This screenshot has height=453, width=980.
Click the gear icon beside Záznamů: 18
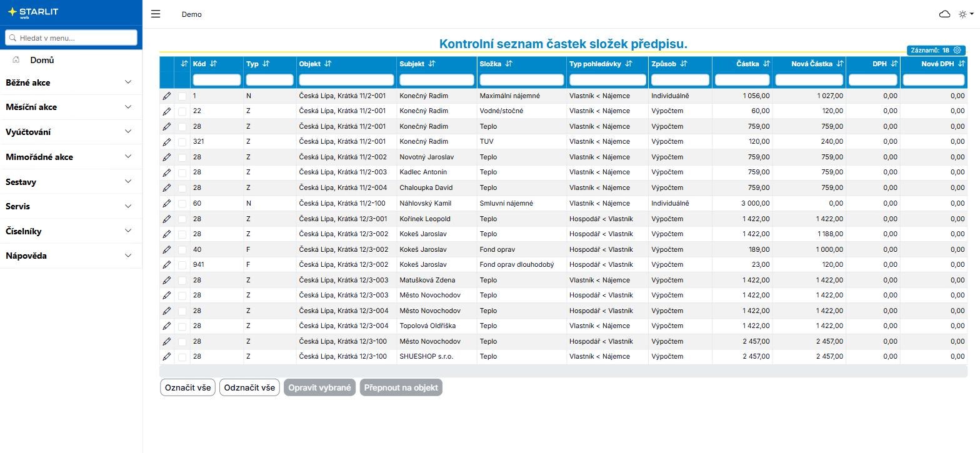click(x=957, y=50)
